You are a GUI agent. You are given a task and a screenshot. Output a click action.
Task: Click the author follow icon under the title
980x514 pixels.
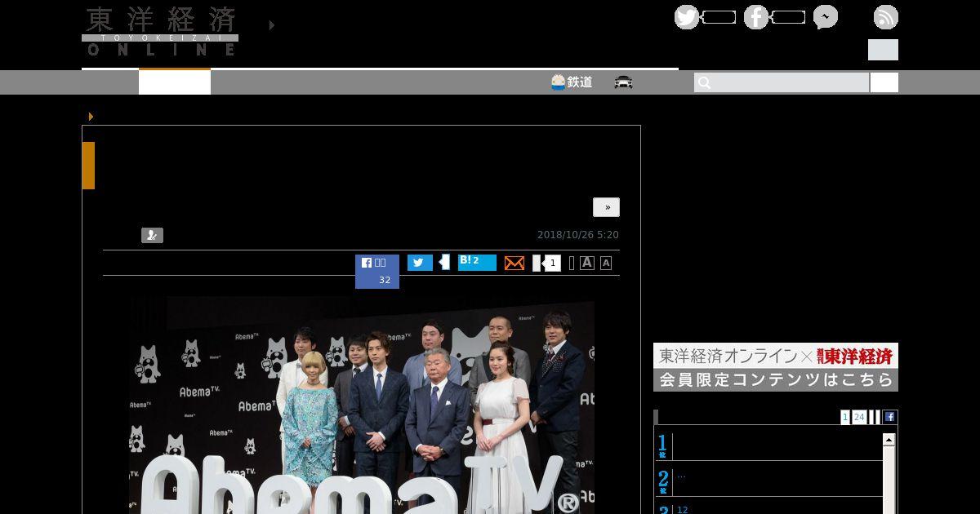[x=152, y=235]
